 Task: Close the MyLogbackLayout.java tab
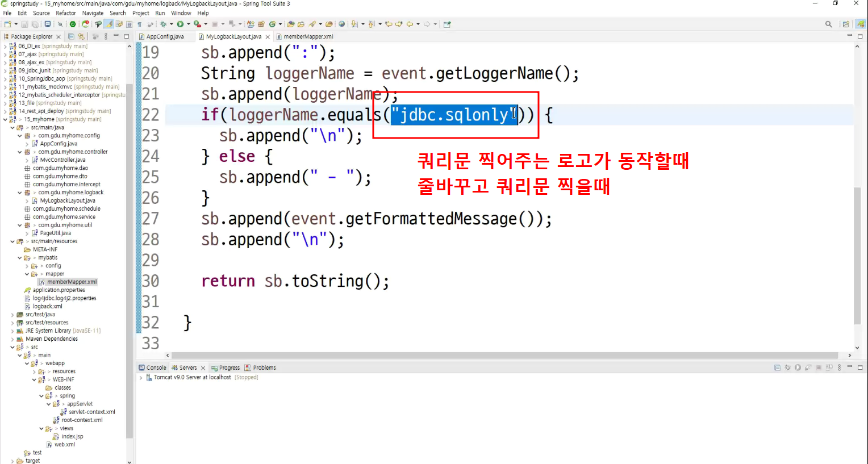268,37
